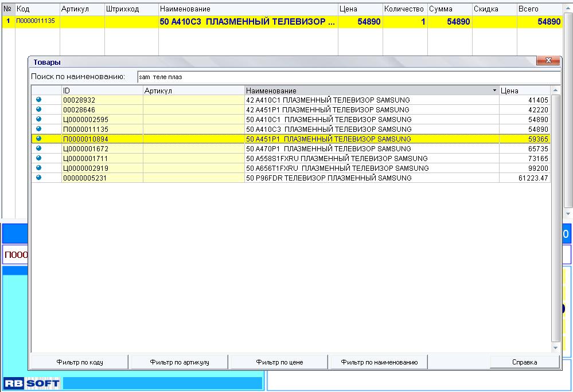The height and width of the screenshot is (392, 573).
Task: Focus the Поиск по наименованию search field
Action: pos(348,77)
